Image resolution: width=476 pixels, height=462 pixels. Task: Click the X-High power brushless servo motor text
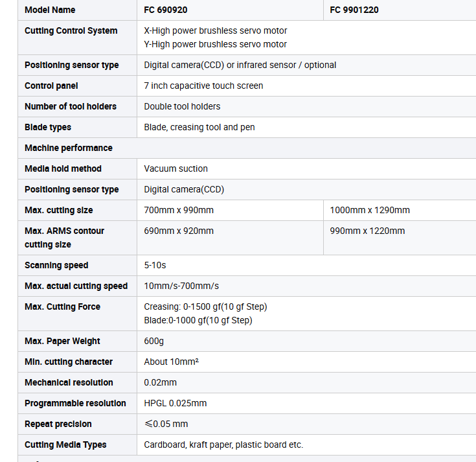[215, 30]
